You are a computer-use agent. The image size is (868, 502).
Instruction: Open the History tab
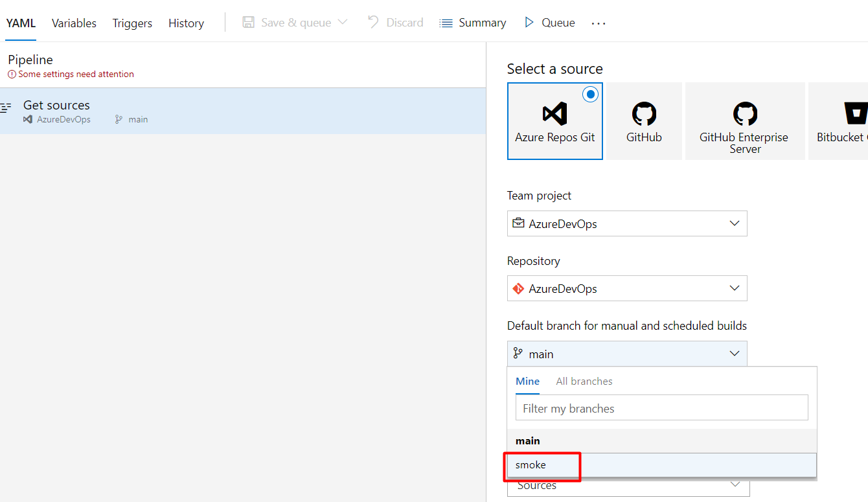(186, 23)
